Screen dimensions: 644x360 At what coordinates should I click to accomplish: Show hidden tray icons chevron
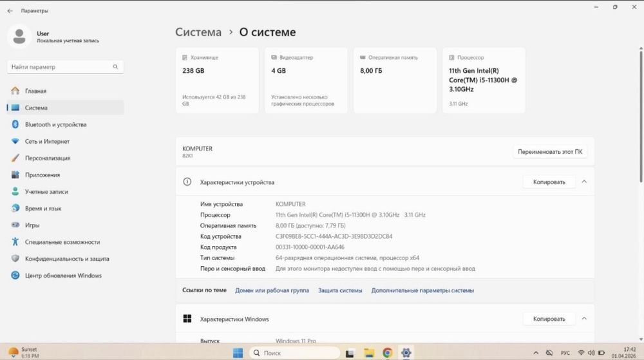[x=536, y=353]
